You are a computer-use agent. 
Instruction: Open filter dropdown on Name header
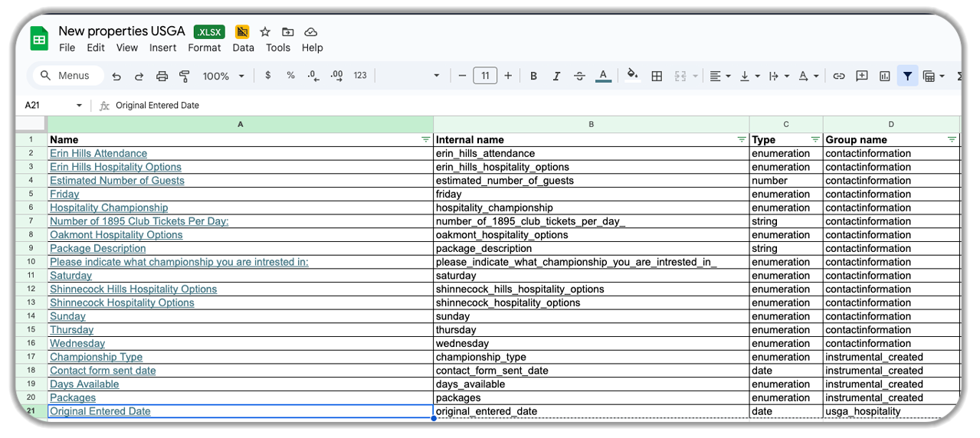click(426, 140)
